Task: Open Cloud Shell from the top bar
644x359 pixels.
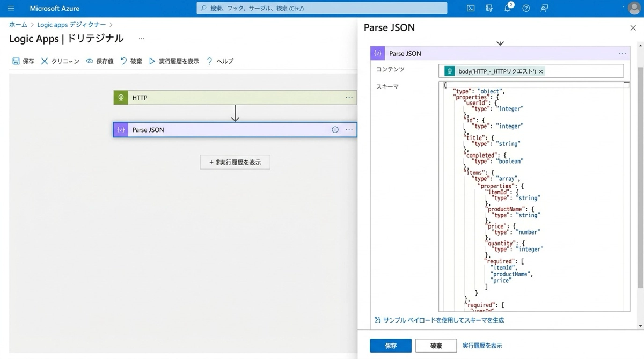Action: click(x=470, y=9)
